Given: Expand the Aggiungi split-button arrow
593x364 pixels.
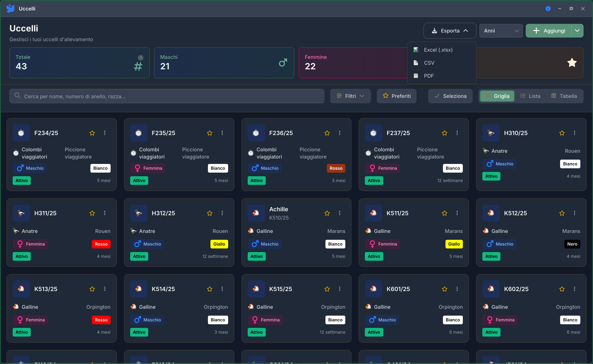Looking at the screenshot, I should click(577, 31).
